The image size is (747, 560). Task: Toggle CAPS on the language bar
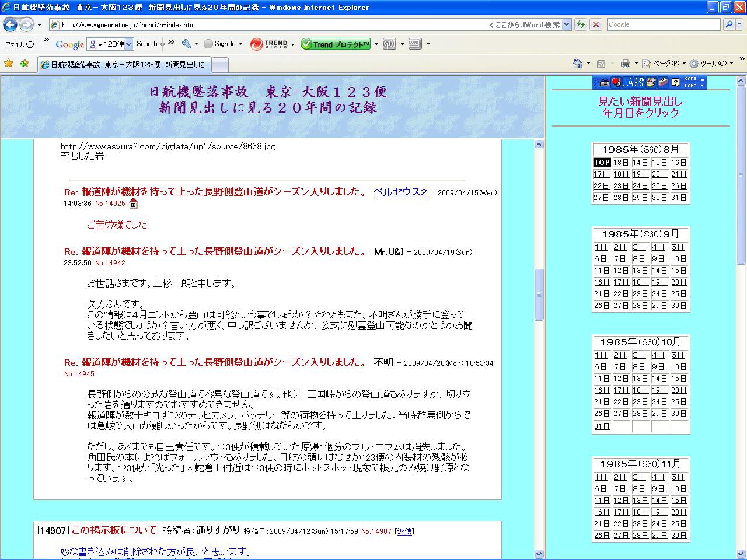(x=690, y=79)
